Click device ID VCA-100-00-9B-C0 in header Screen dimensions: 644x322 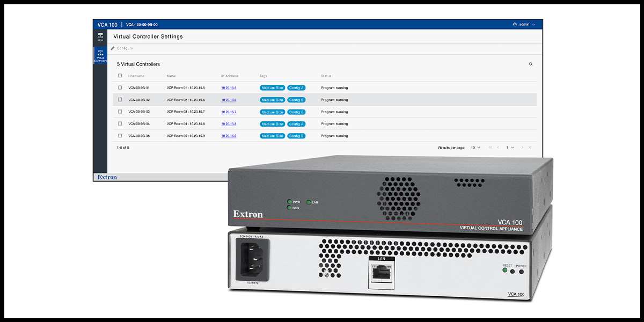click(142, 25)
